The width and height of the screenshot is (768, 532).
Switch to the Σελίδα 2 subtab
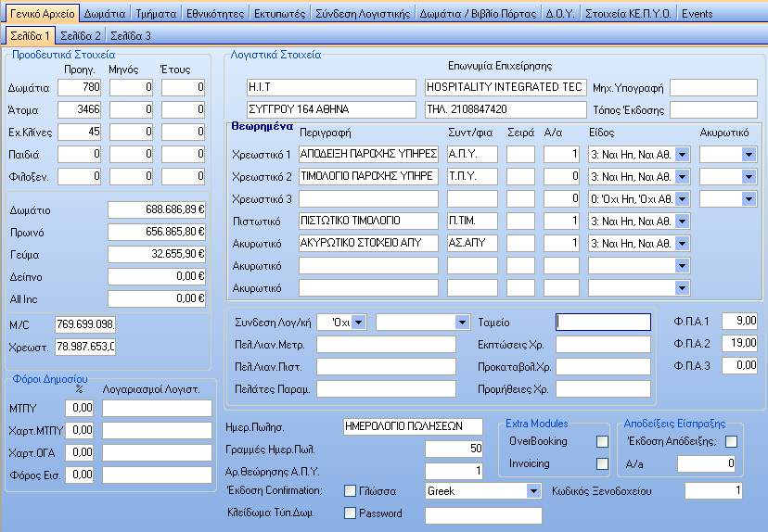(x=81, y=36)
